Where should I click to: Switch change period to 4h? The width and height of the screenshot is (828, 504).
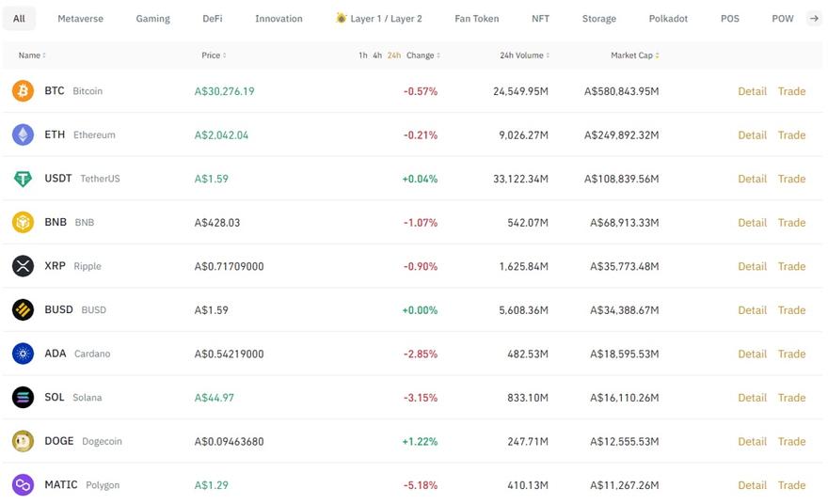click(377, 55)
